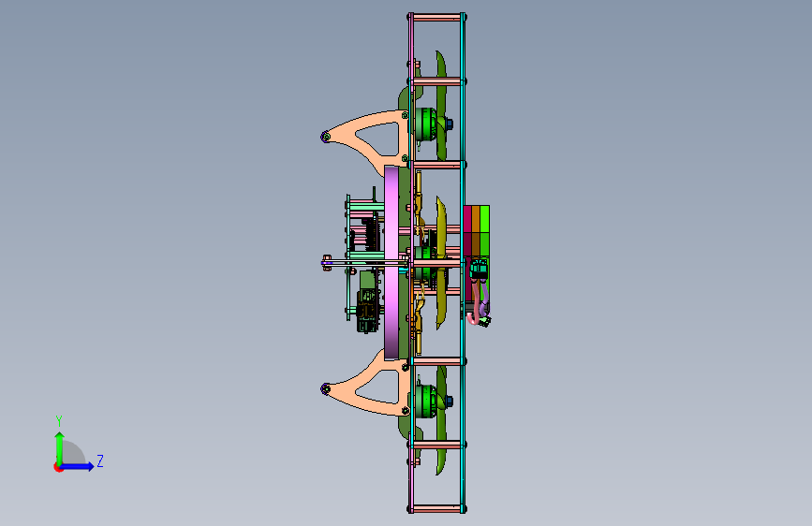This screenshot has height=526, width=812.
Task: Pick the upper green motor
Action: pos(427,124)
